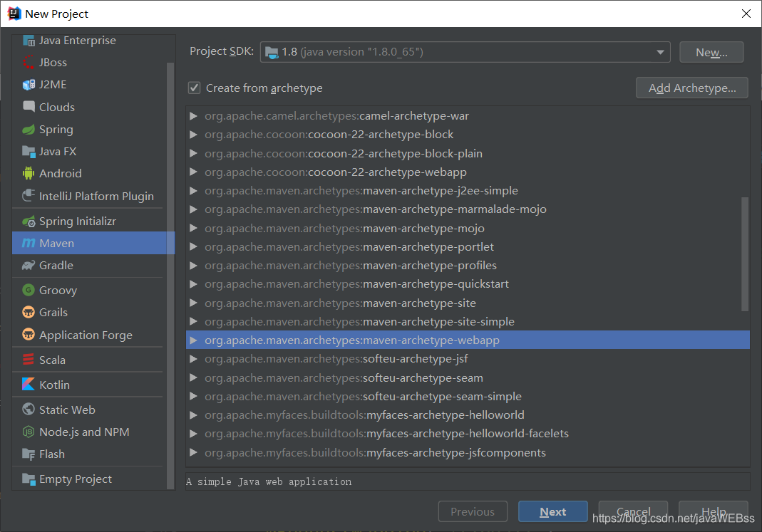Select softeu-archetype-seam row

(x=468, y=377)
